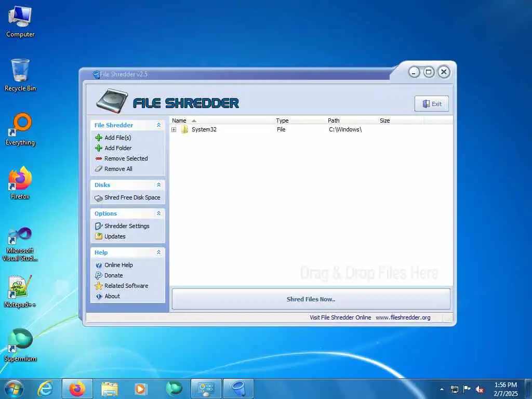Open Windows Media Player taskbar icon
Image resolution: width=532 pixels, height=399 pixels.
tap(140, 389)
